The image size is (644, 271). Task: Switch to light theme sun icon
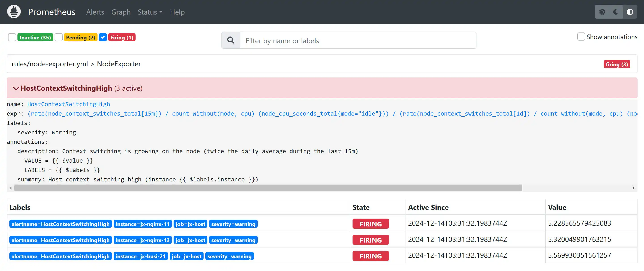coord(602,12)
